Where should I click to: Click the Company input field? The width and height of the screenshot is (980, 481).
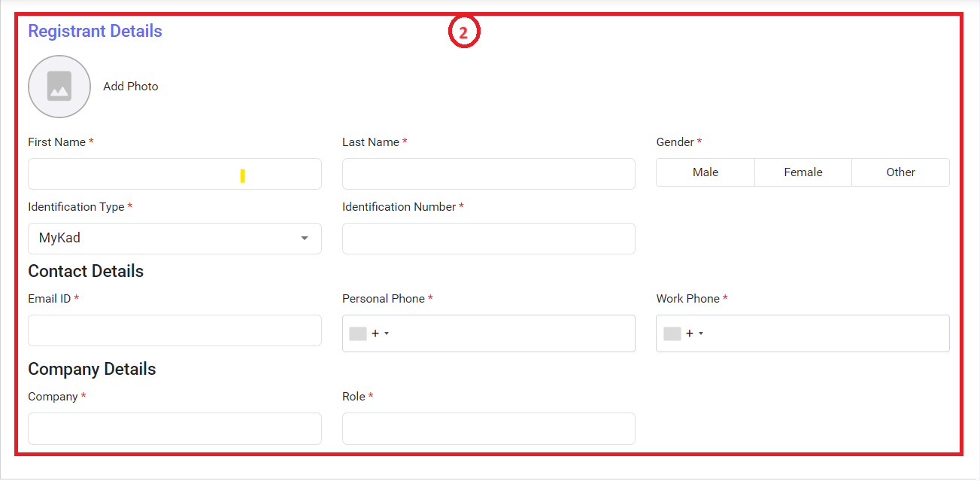coord(174,428)
